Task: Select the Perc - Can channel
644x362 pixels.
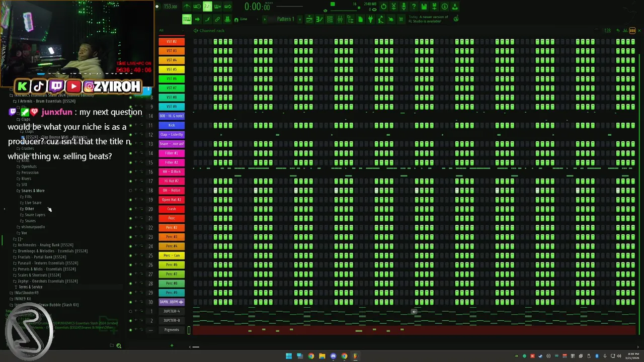Action: tap(172, 255)
